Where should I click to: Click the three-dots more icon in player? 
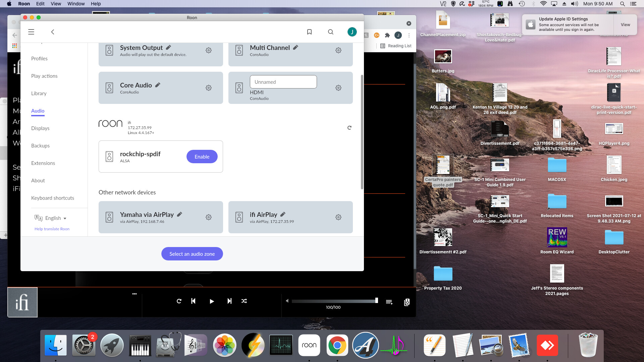[x=135, y=294]
